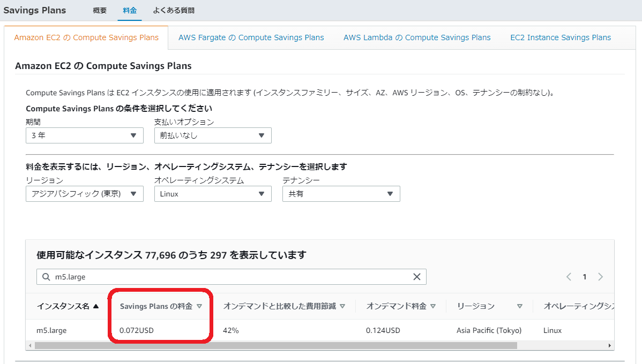Select the Linux cell in table row
Image resolution: width=642 pixels, height=364 pixels.
point(553,330)
